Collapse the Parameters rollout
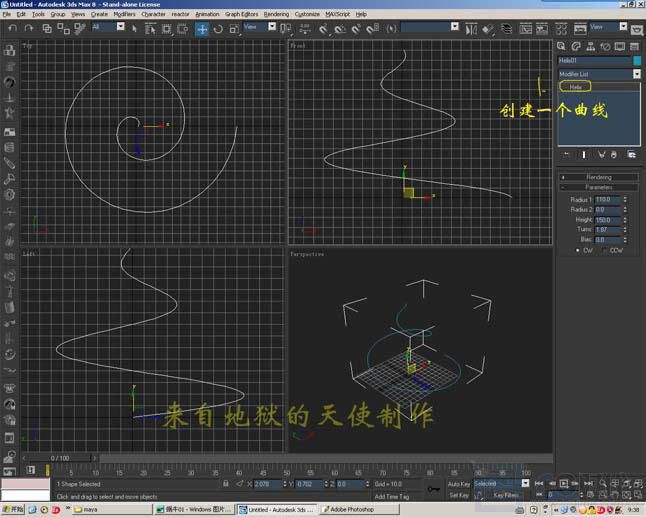 (x=599, y=187)
